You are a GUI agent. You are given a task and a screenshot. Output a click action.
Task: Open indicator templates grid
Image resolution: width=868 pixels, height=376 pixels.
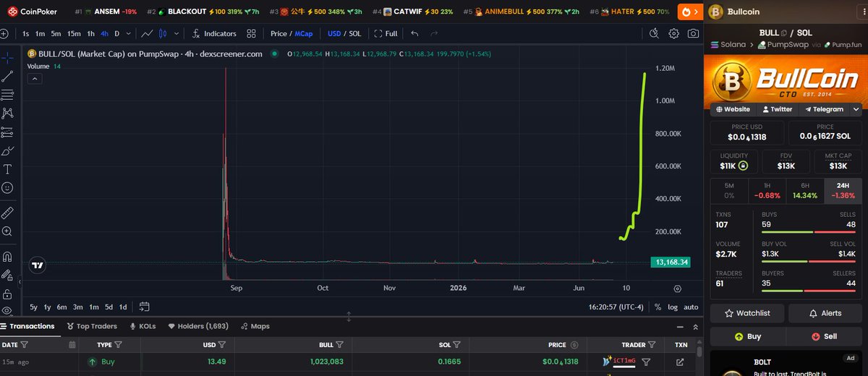click(x=251, y=33)
